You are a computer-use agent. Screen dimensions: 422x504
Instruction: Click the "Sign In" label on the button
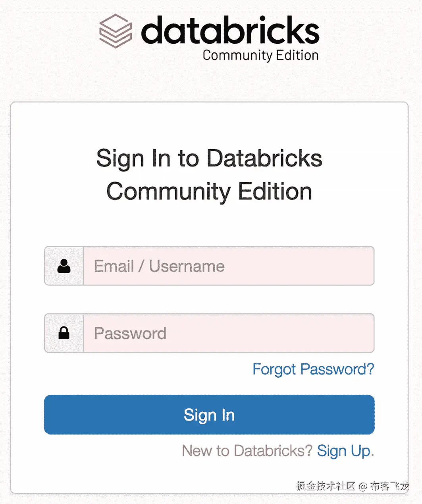[x=209, y=415]
